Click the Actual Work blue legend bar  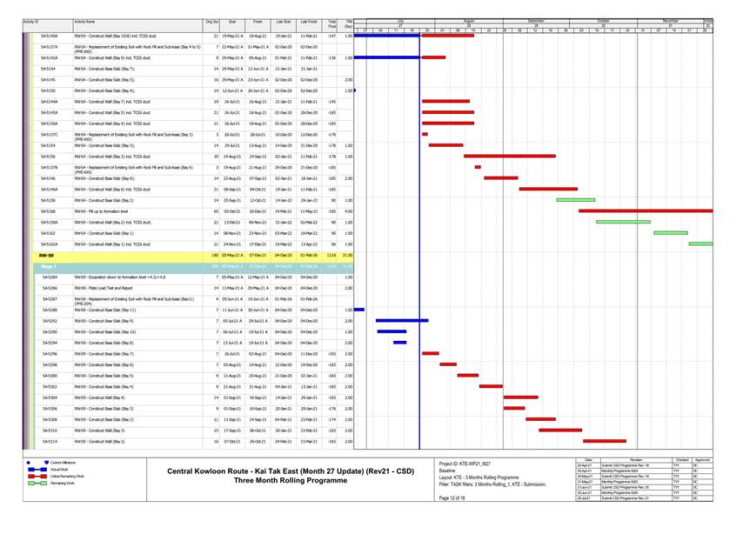(x=37, y=470)
